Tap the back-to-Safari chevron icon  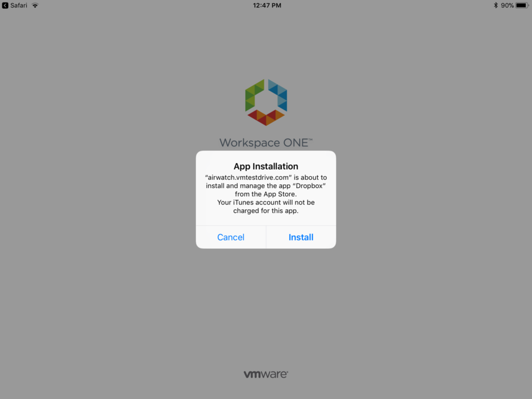[x=5, y=6]
